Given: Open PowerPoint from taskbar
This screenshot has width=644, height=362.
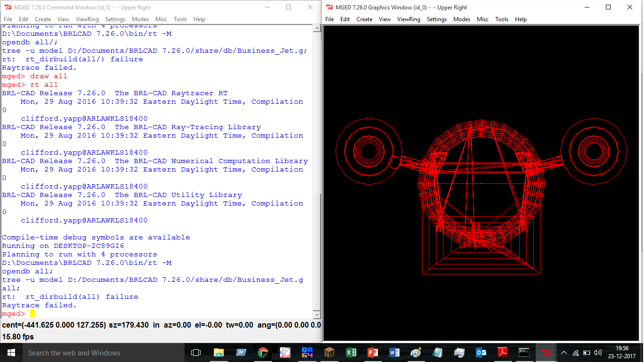Looking at the screenshot, I should [x=373, y=353].
